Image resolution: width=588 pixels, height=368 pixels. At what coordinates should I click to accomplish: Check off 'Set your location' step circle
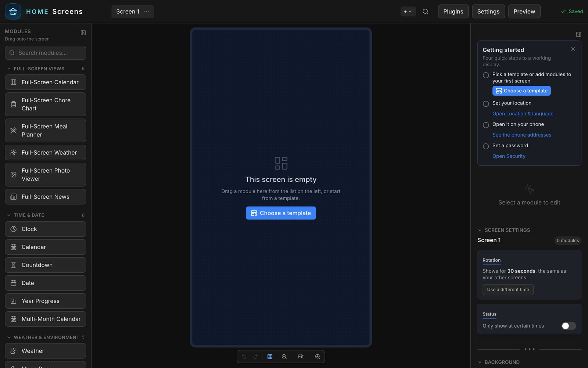tap(486, 104)
